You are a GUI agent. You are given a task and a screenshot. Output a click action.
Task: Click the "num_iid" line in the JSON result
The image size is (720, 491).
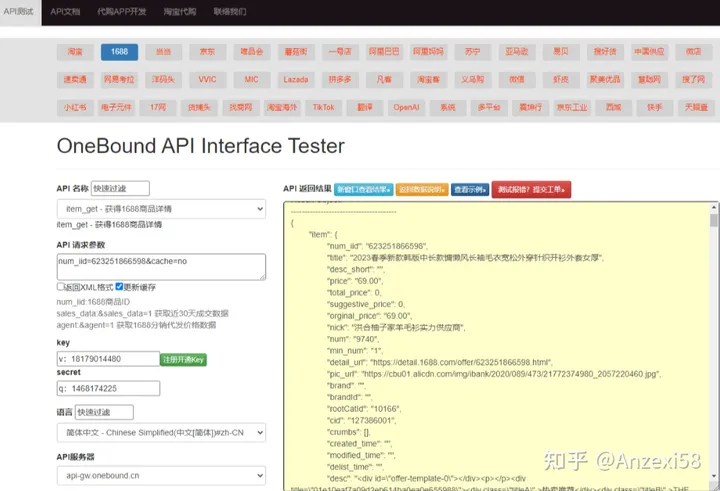point(377,246)
